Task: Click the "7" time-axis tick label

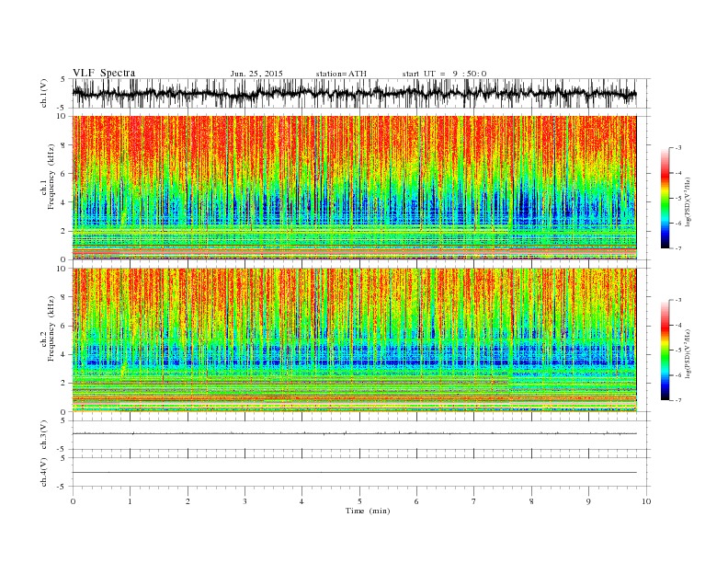Action: [474, 501]
